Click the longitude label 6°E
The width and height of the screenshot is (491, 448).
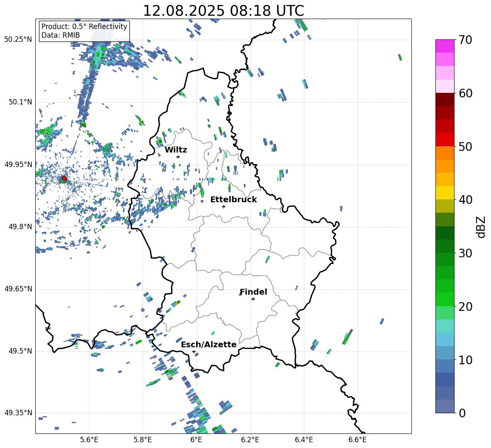(x=196, y=440)
